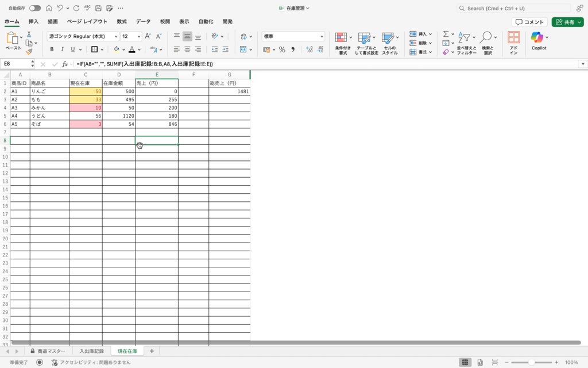Switch to the データ ribbon tab
Screen dimensions: 588x368
coord(143,21)
